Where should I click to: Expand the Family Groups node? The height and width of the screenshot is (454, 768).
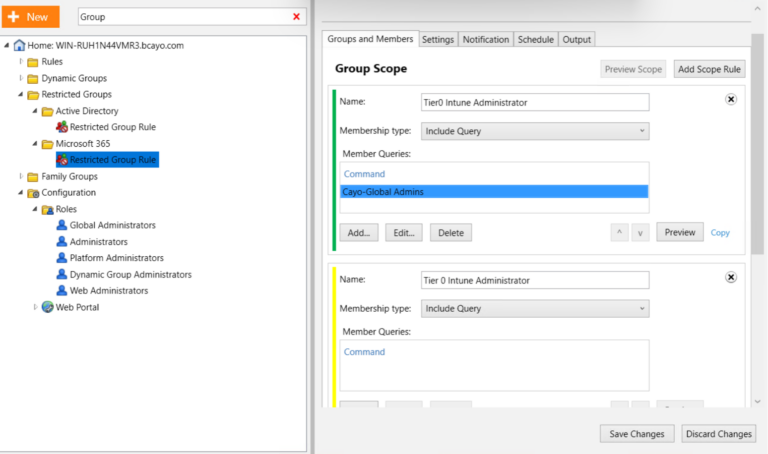[21, 176]
